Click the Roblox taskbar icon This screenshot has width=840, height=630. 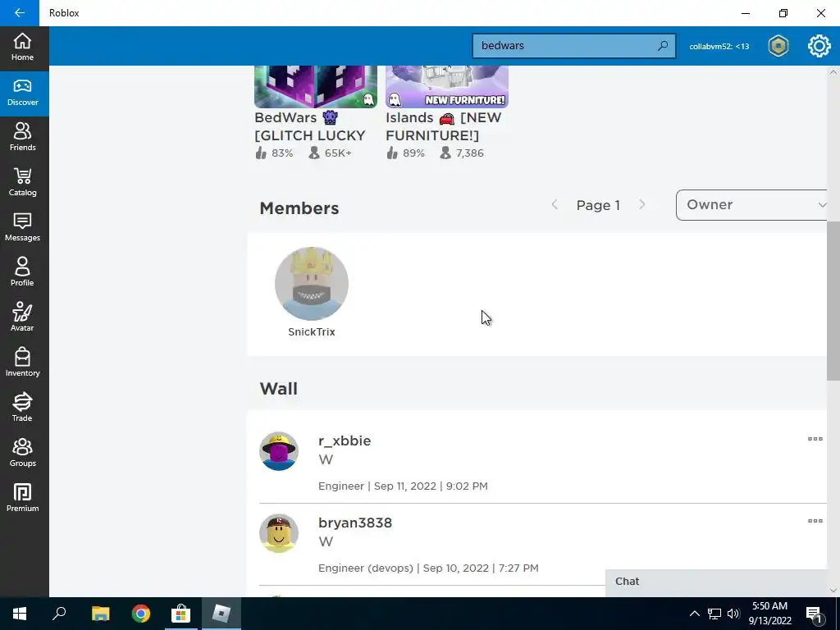coord(221,614)
